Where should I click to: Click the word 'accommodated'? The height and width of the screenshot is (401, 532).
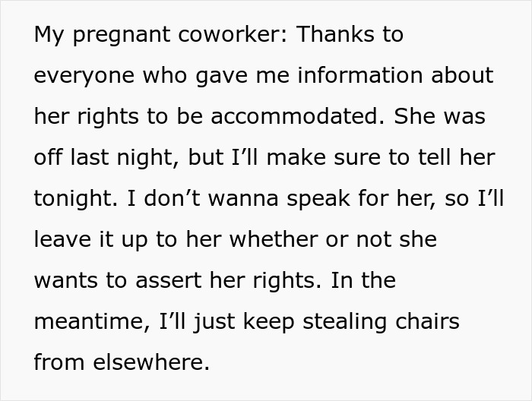(294, 116)
